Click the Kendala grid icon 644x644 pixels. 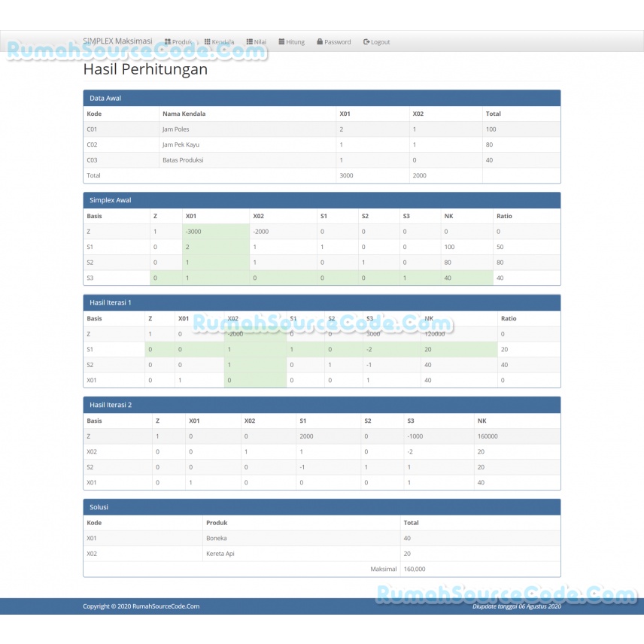coord(206,41)
